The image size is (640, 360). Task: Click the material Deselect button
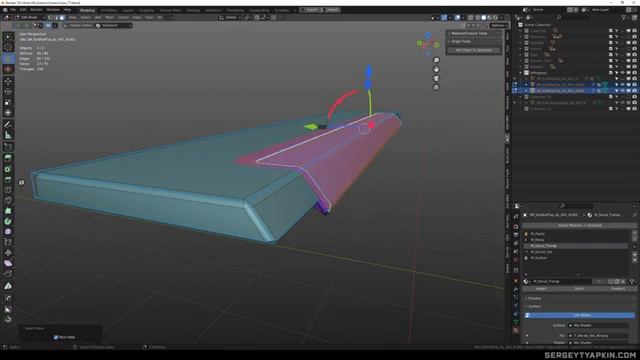(617, 289)
